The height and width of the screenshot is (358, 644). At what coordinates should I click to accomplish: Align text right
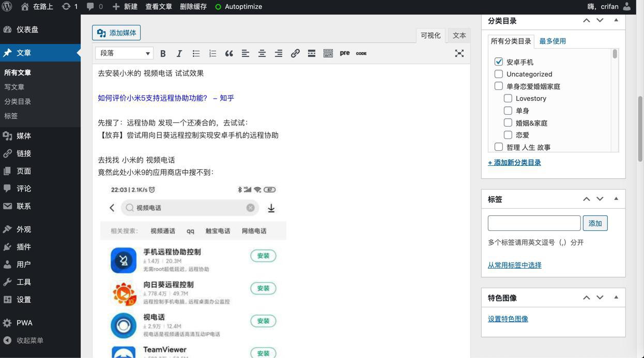279,53
